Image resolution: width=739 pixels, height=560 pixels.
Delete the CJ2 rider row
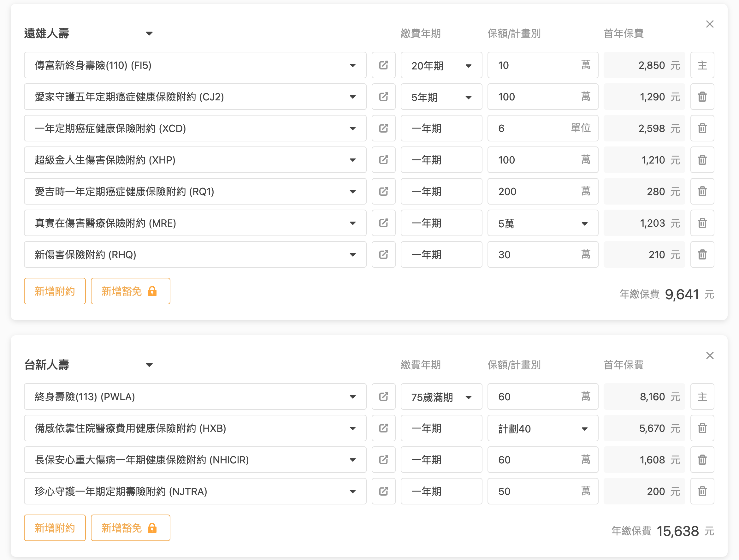tap(702, 97)
